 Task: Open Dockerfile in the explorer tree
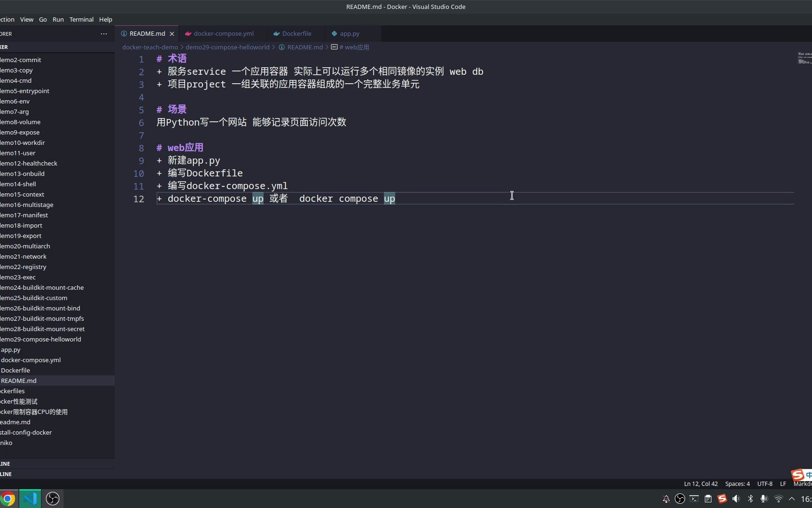(x=57, y=370)
